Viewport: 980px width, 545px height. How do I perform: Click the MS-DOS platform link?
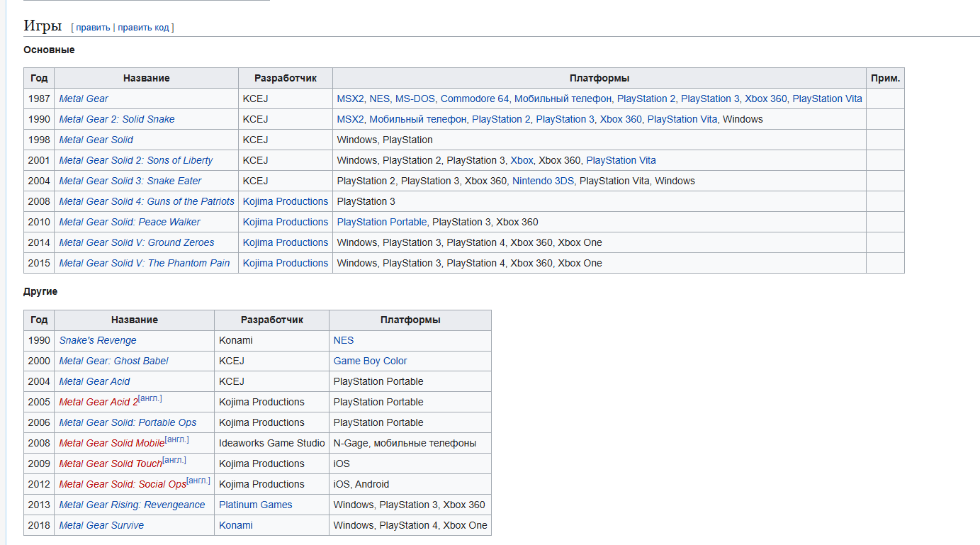[x=415, y=99]
